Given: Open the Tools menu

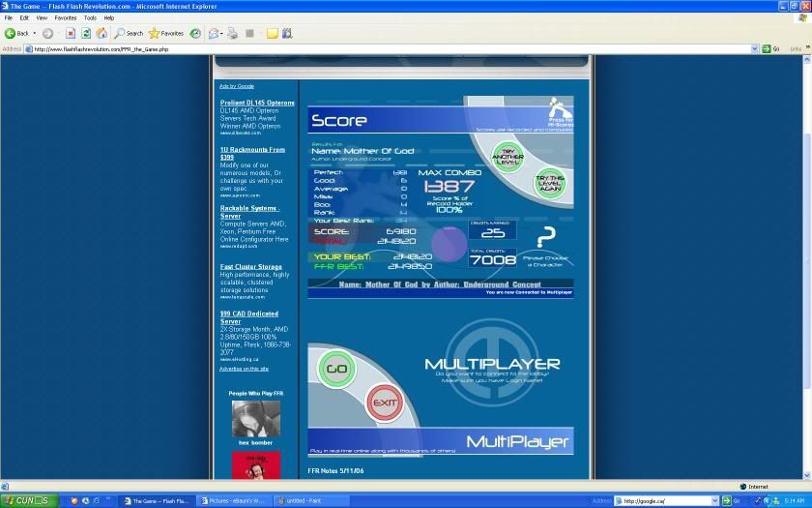Looking at the screenshot, I should (90, 17).
